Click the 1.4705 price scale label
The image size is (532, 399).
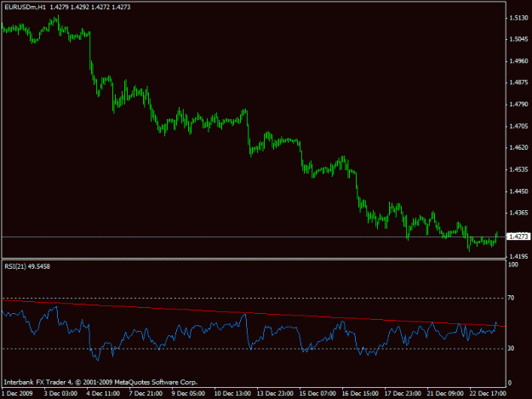(518, 126)
